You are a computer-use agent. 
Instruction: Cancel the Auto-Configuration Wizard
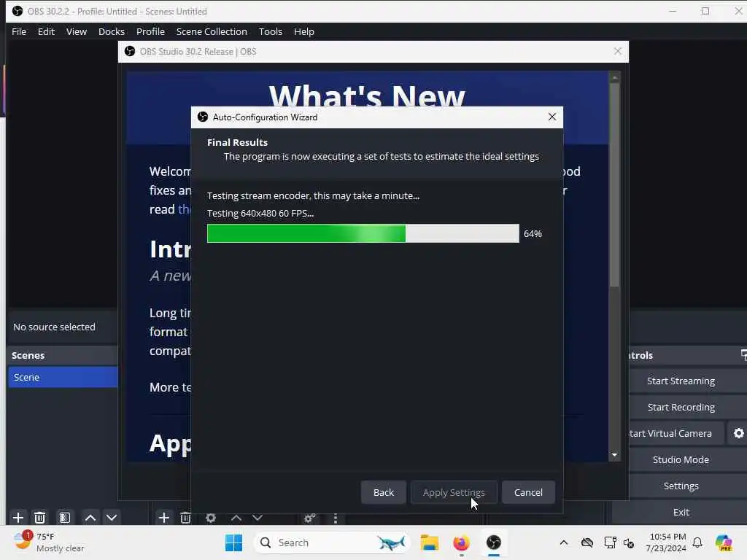[x=528, y=492]
